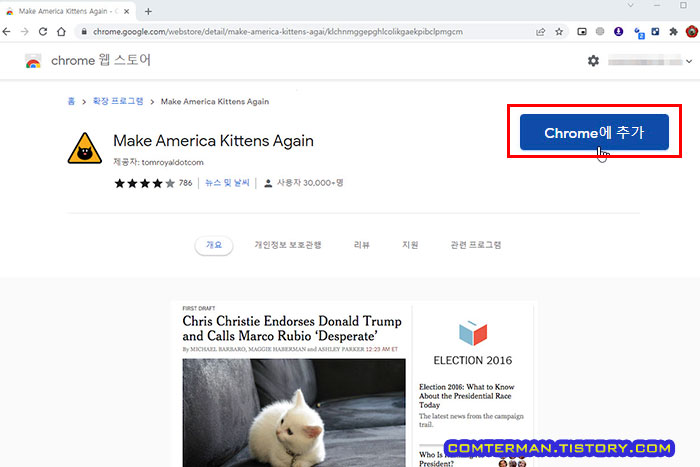Select the 개요 tab
The width and height of the screenshot is (700, 467).
coord(214,245)
